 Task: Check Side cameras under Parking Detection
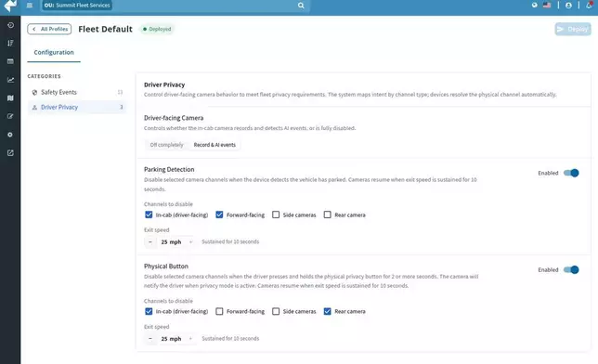[276, 214]
